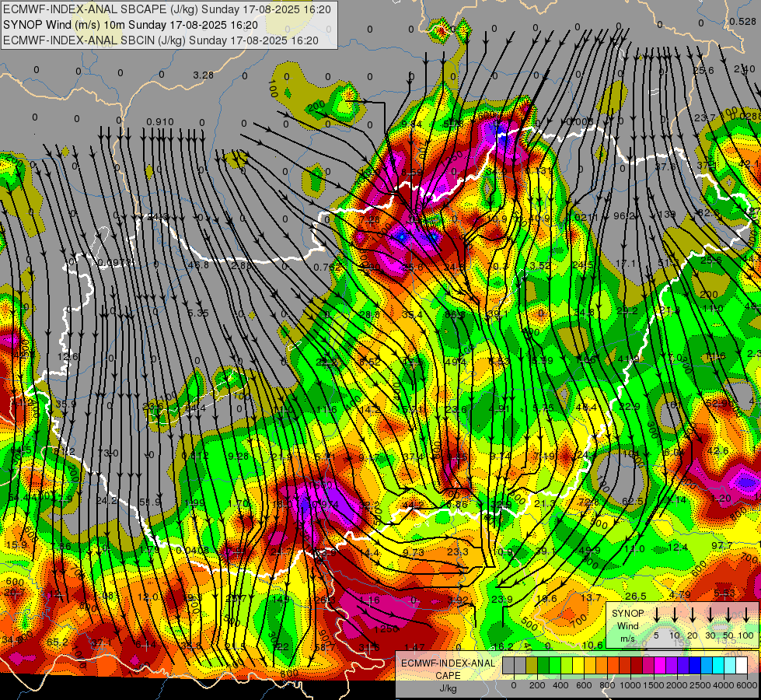Click the SYNOP Wind 10m title line
The width and height of the screenshot is (761, 700).
[x=131, y=25]
